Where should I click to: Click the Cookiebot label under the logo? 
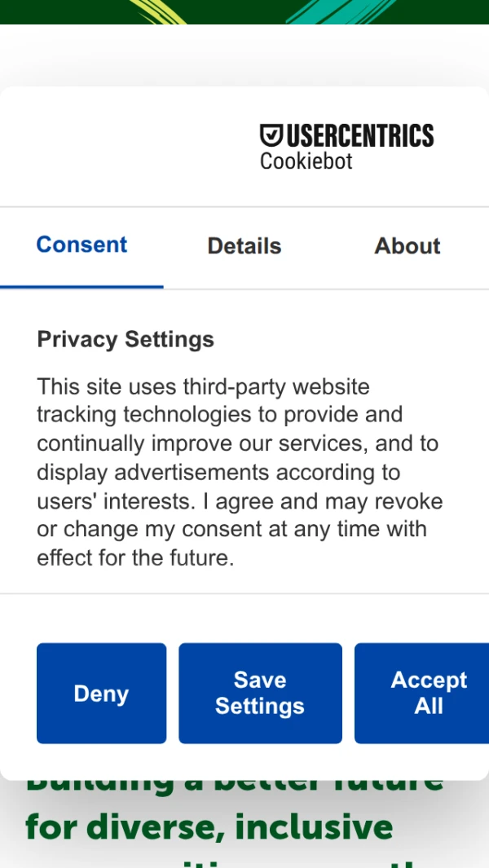[306, 161]
